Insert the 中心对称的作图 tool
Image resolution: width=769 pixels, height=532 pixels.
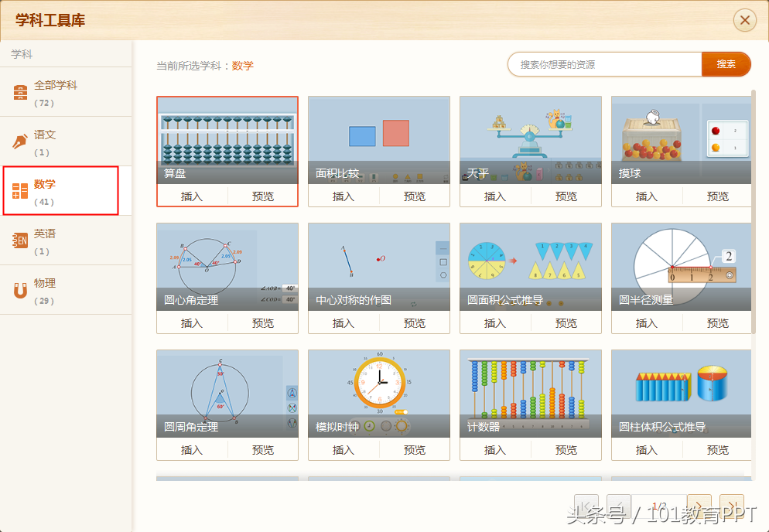pos(343,323)
